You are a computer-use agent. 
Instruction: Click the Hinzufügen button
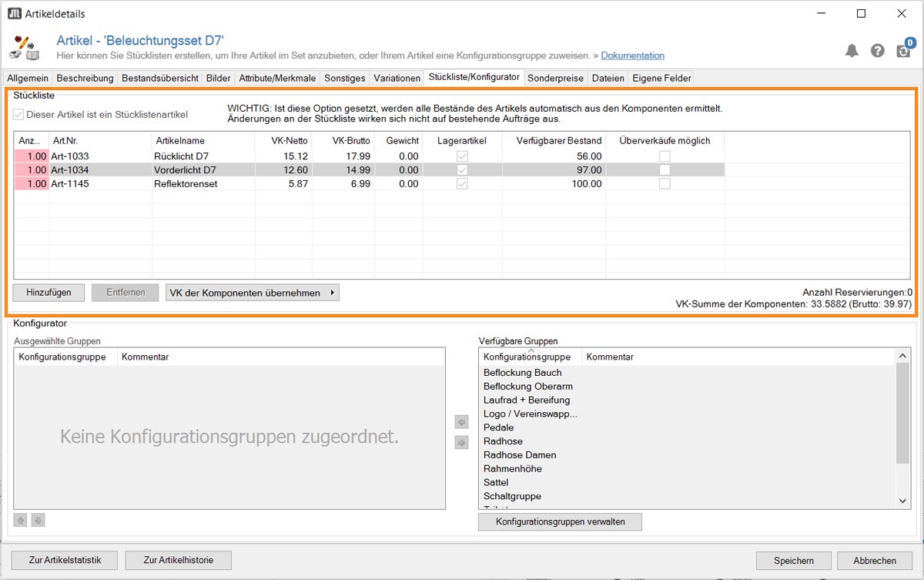(49, 293)
